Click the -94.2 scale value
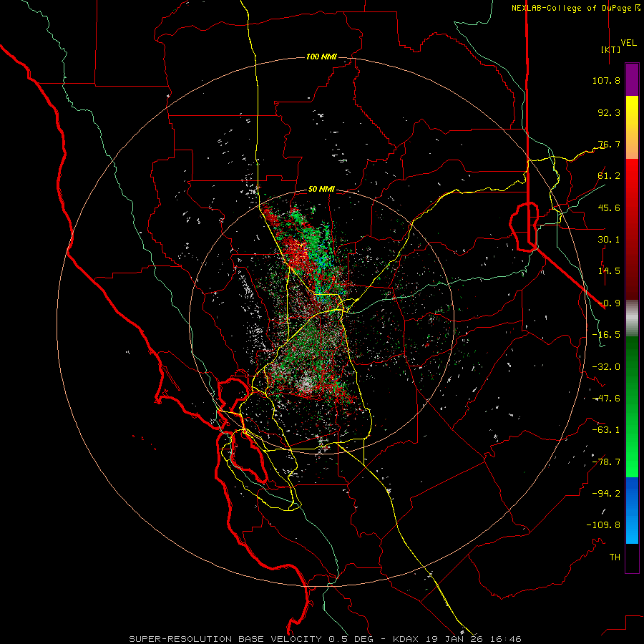This screenshot has width=644, height=644. tap(606, 493)
